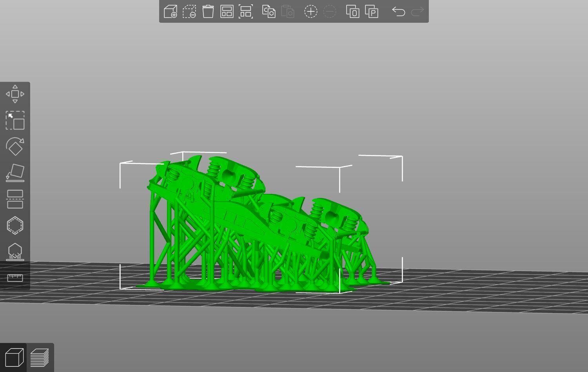Click the Add instance plus icon
The height and width of the screenshot is (372, 588).
tap(311, 11)
